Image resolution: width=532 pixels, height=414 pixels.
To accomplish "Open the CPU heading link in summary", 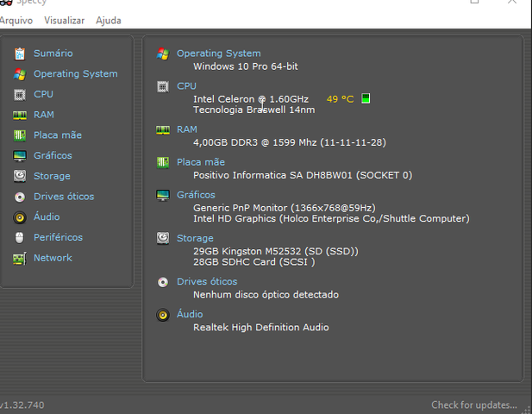I will [x=186, y=86].
